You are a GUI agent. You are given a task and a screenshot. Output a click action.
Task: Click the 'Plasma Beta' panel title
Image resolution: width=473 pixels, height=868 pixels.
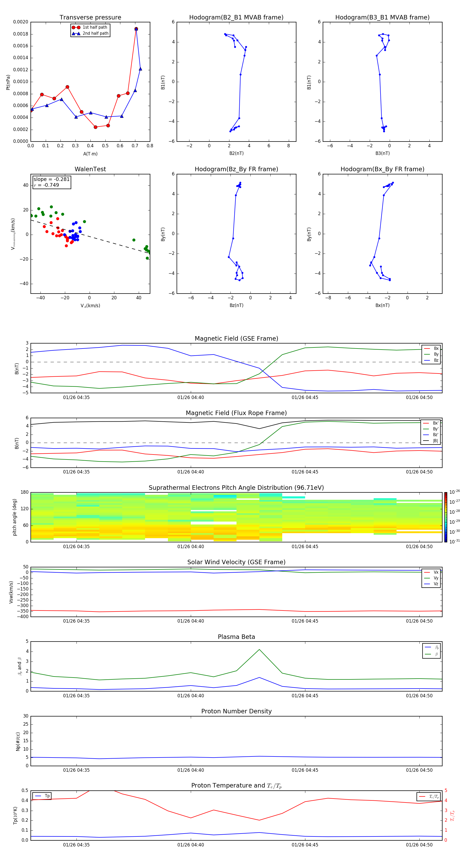236,637
